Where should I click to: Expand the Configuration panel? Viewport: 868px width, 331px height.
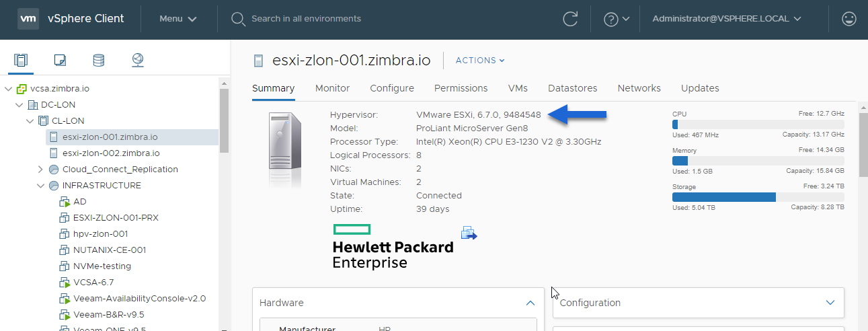click(x=830, y=303)
